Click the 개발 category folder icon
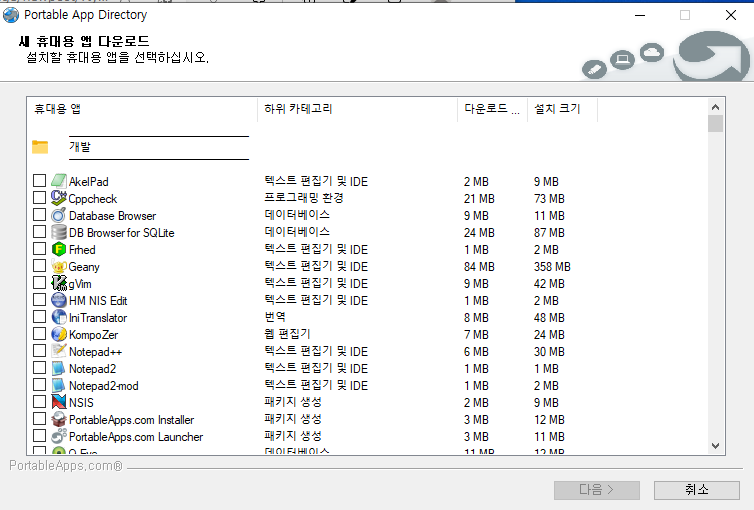This screenshot has width=754, height=510. 40,147
